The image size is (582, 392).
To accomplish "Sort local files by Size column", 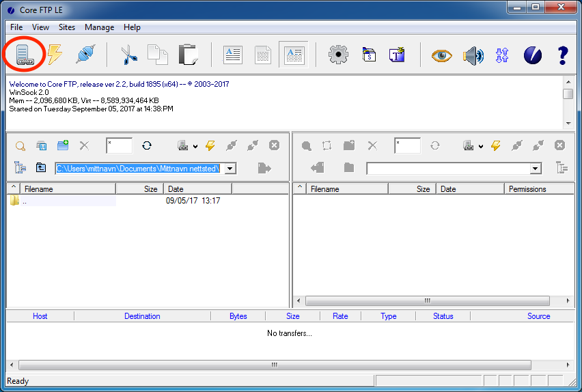I will 140,189.
